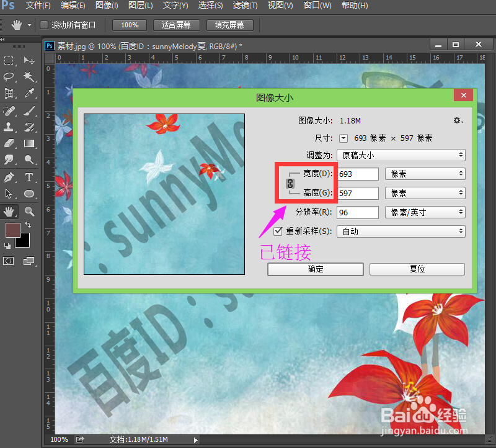
Task: Select the Eraser tool
Action: tap(9, 143)
